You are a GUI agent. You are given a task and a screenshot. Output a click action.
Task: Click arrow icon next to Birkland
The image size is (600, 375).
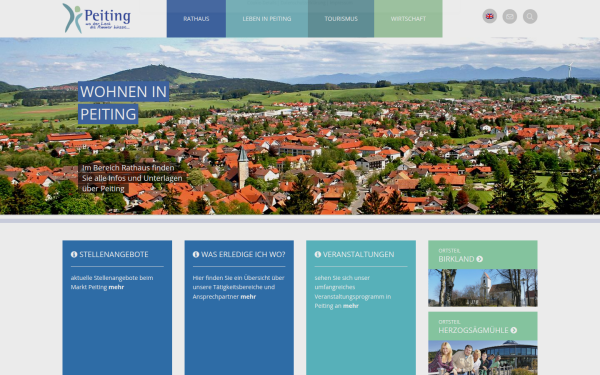pyautogui.click(x=479, y=259)
